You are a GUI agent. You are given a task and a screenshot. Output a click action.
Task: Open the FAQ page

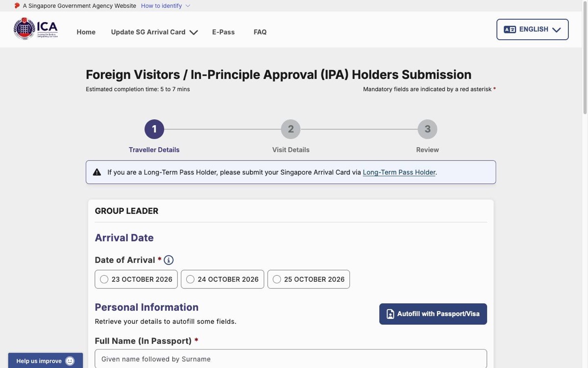(x=260, y=32)
